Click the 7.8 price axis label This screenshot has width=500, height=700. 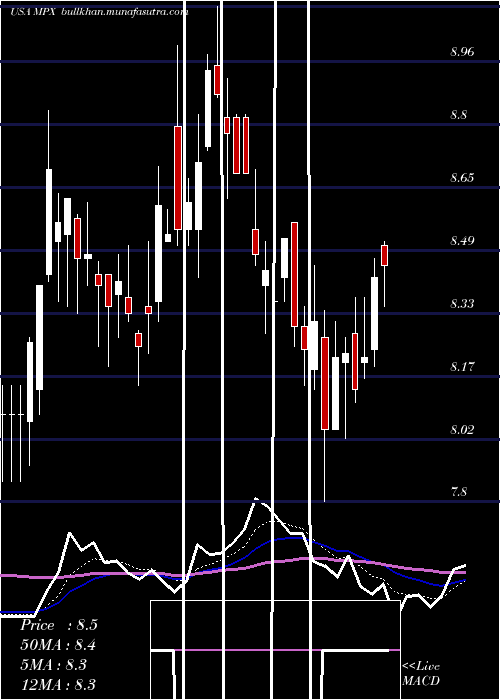pyautogui.click(x=458, y=492)
